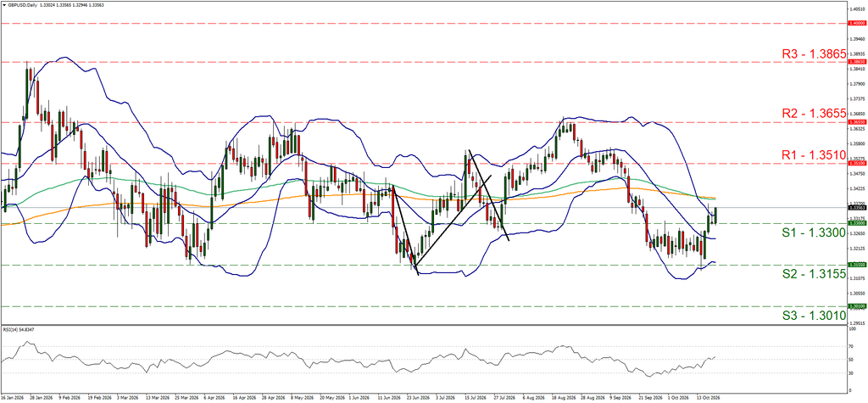
Task: Select the R3 - 1.3865 resistance label
Action: pos(814,54)
